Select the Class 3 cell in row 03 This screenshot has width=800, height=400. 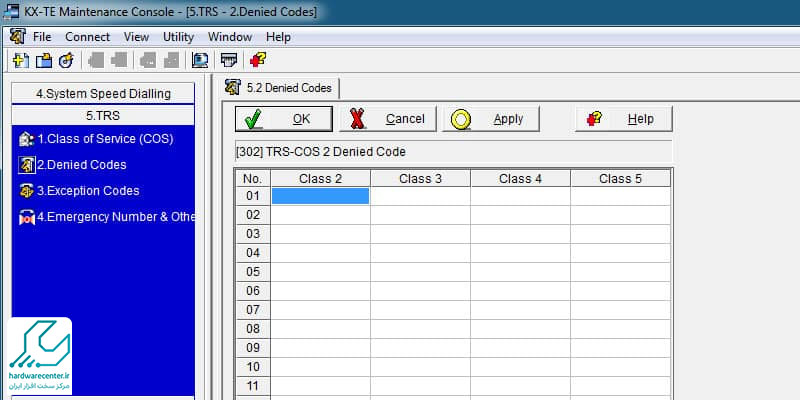click(420, 234)
